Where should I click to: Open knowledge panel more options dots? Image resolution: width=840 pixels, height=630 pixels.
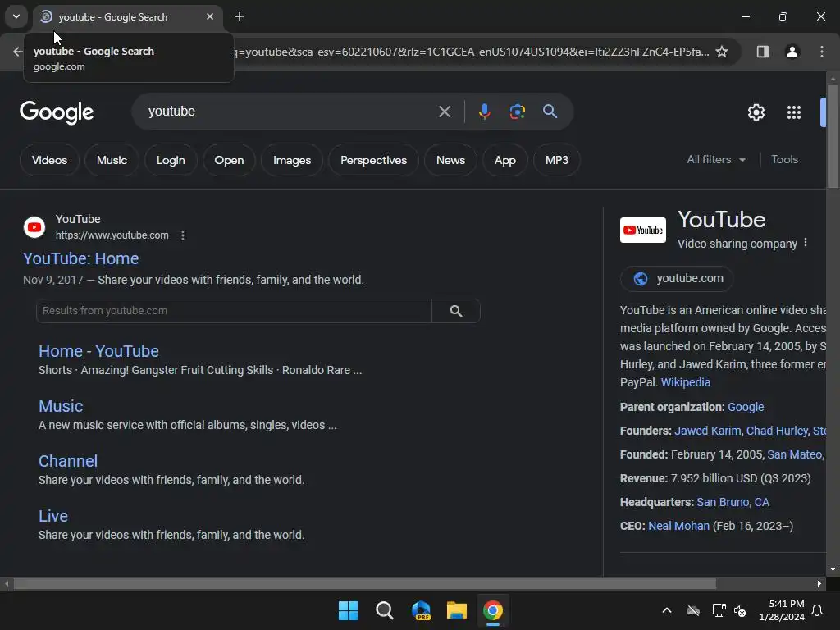click(x=806, y=243)
